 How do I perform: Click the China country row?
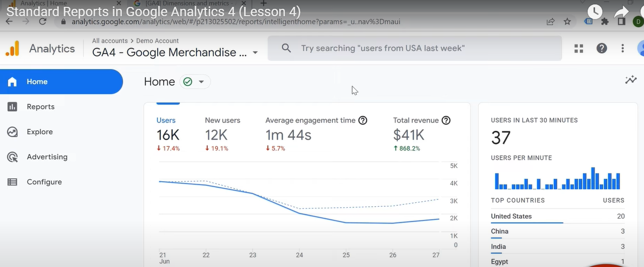557,231
